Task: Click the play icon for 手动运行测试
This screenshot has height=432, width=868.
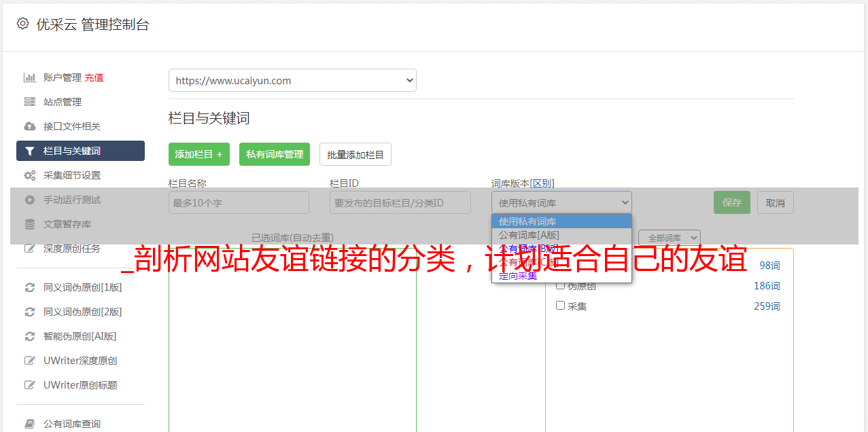Action: (29, 200)
